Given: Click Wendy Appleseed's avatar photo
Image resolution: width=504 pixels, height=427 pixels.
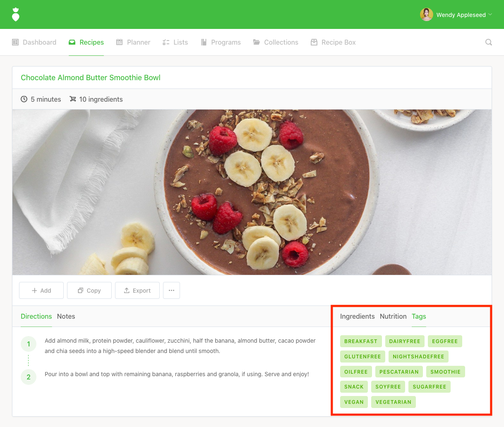Looking at the screenshot, I should (427, 14).
